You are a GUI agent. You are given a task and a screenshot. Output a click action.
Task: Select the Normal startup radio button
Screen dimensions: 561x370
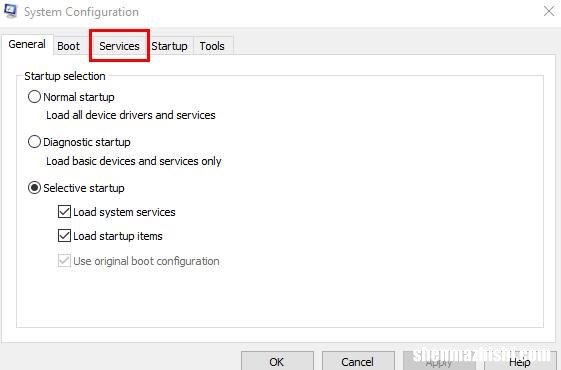(34, 97)
